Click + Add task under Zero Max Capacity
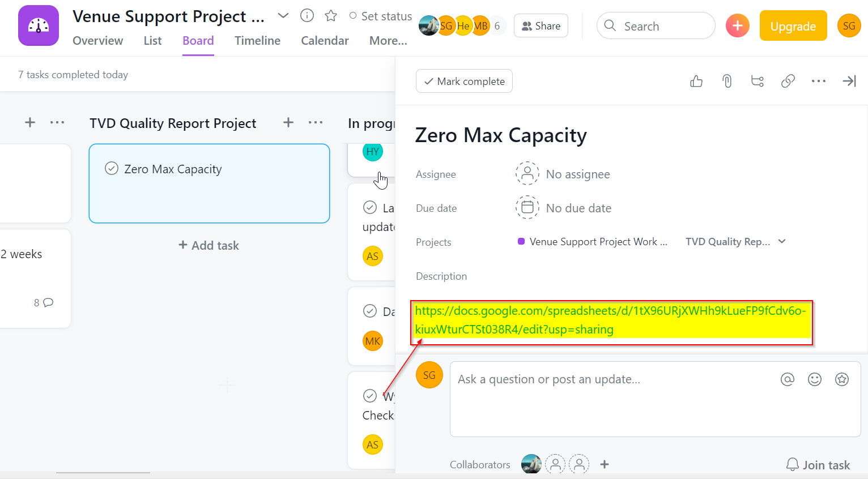The image size is (868, 479). tap(209, 245)
